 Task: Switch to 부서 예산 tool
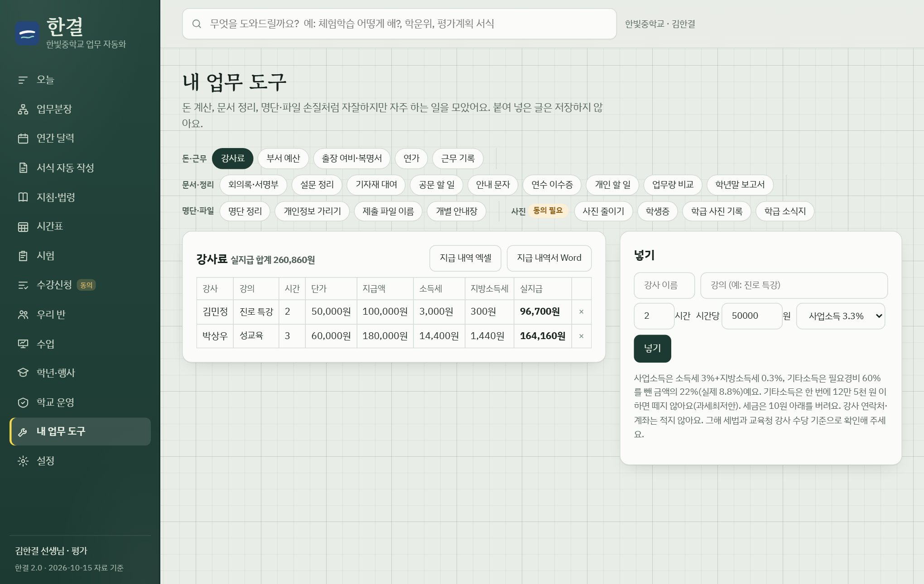click(283, 158)
